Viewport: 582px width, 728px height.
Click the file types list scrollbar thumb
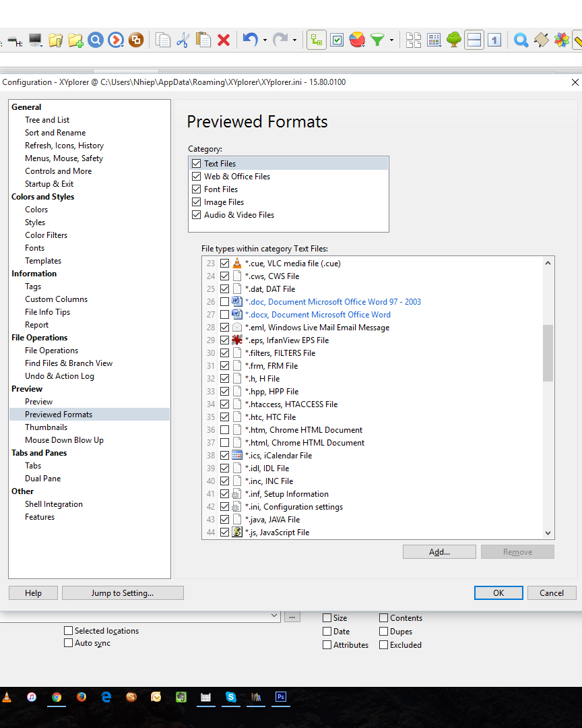(x=548, y=353)
